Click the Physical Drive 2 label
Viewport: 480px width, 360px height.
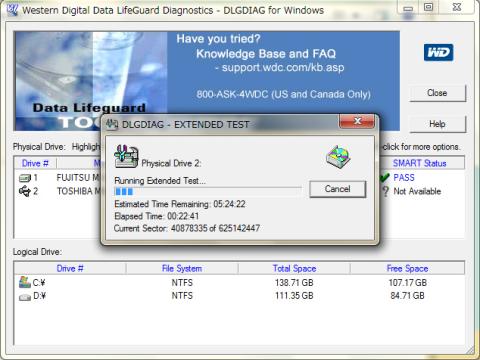point(171,163)
